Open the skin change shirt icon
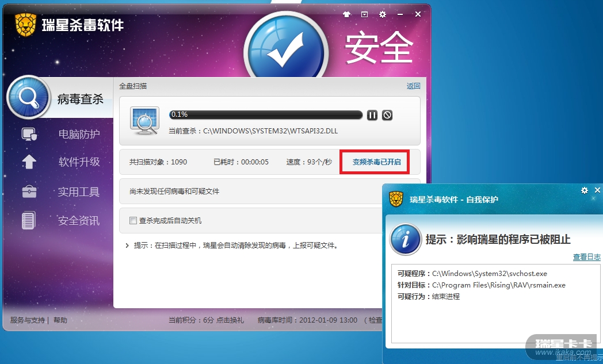The width and height of the screenshot is (603, 364). [346, 14]
